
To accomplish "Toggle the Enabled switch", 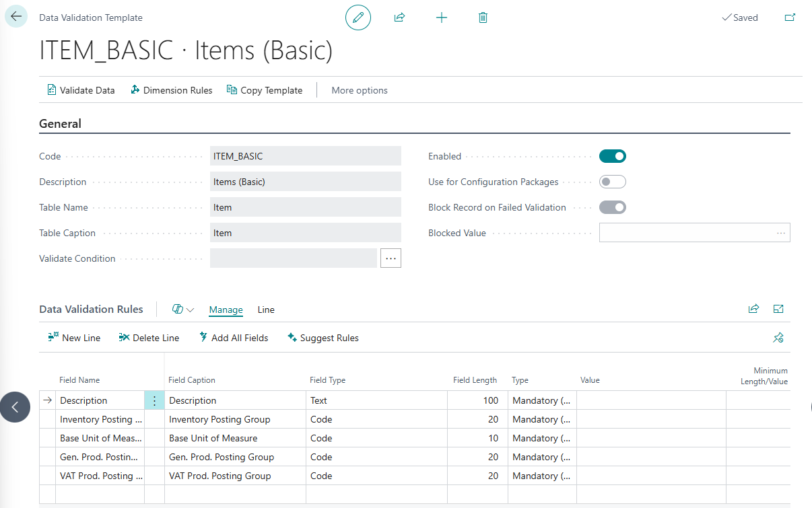I will (x=612, y=156).
